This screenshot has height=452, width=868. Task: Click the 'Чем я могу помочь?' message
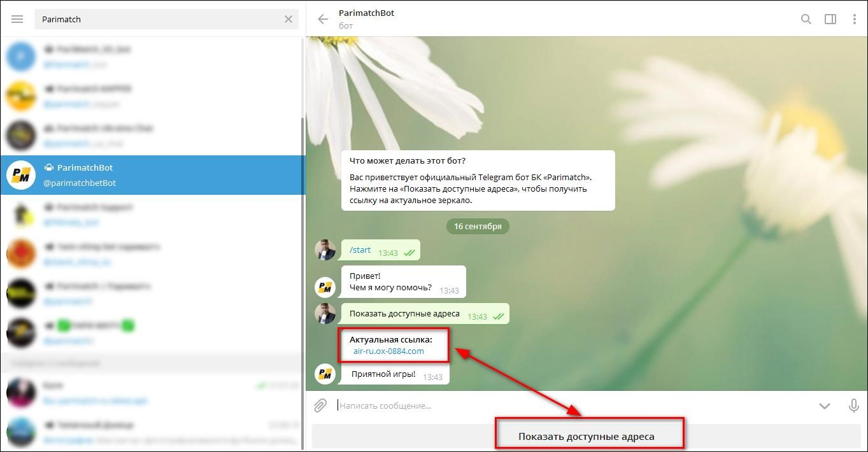click(x=390, y=287)
